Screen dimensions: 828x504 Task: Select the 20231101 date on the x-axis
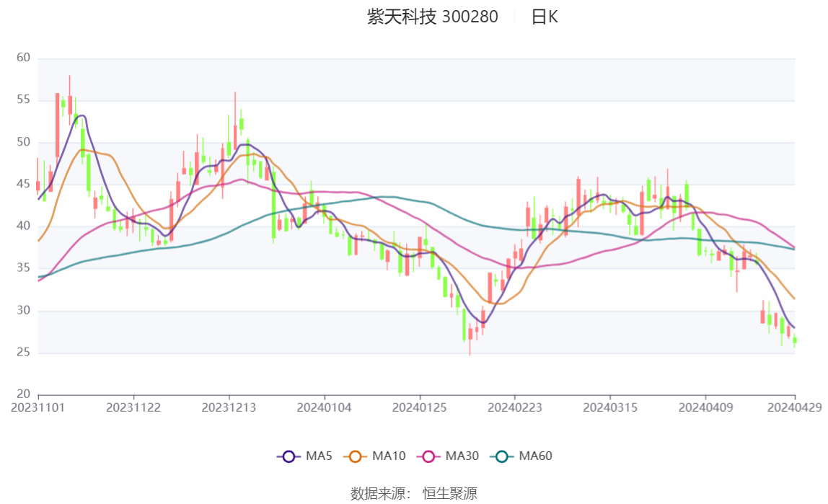tap(38, 408)
